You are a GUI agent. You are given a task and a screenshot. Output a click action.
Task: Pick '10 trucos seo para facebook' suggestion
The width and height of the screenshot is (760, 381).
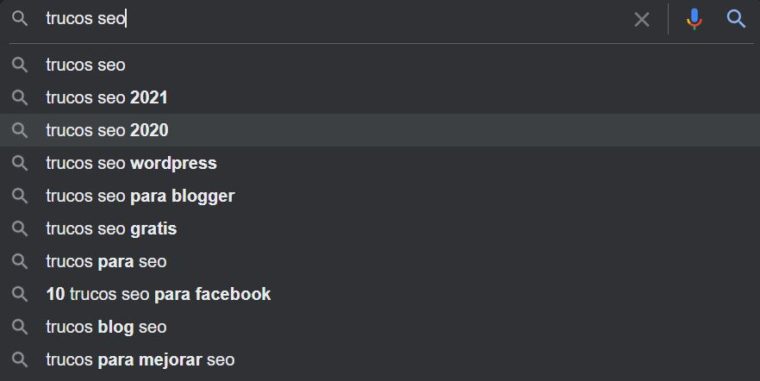[380, 294]
